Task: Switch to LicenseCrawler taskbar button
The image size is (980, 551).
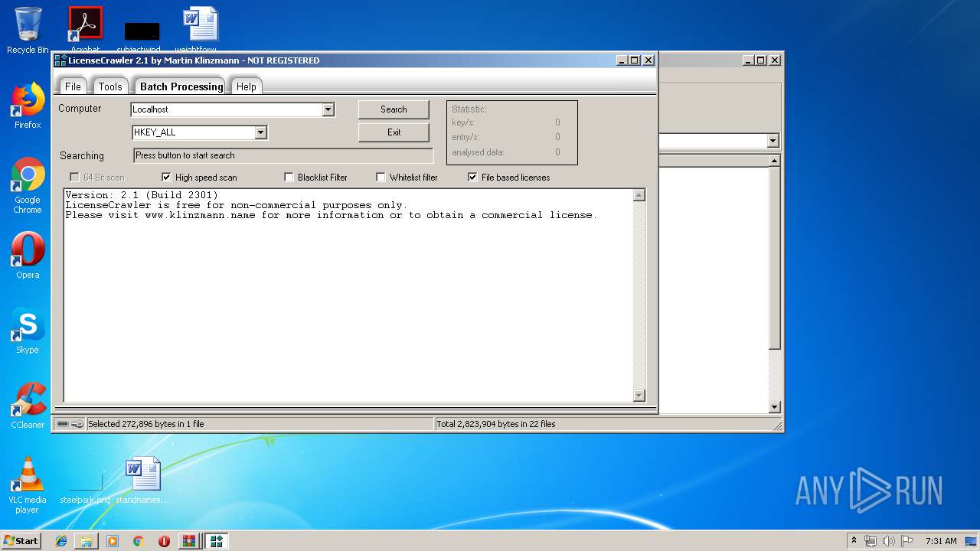Action: coord(216,541)
